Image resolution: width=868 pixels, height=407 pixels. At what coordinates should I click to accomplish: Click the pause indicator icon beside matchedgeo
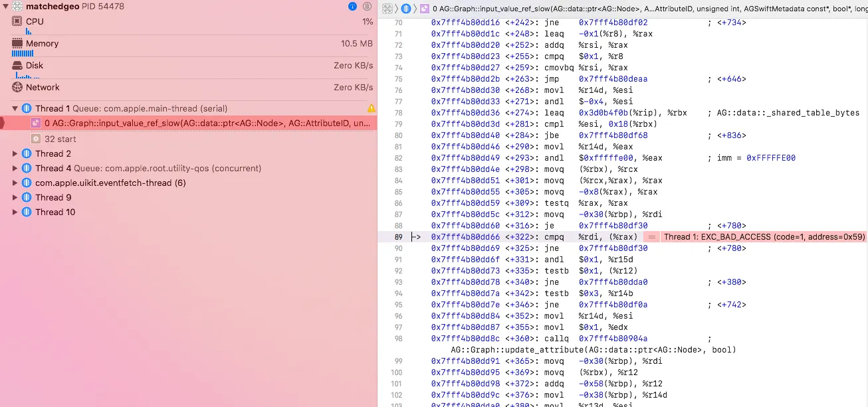pos(367,6)
